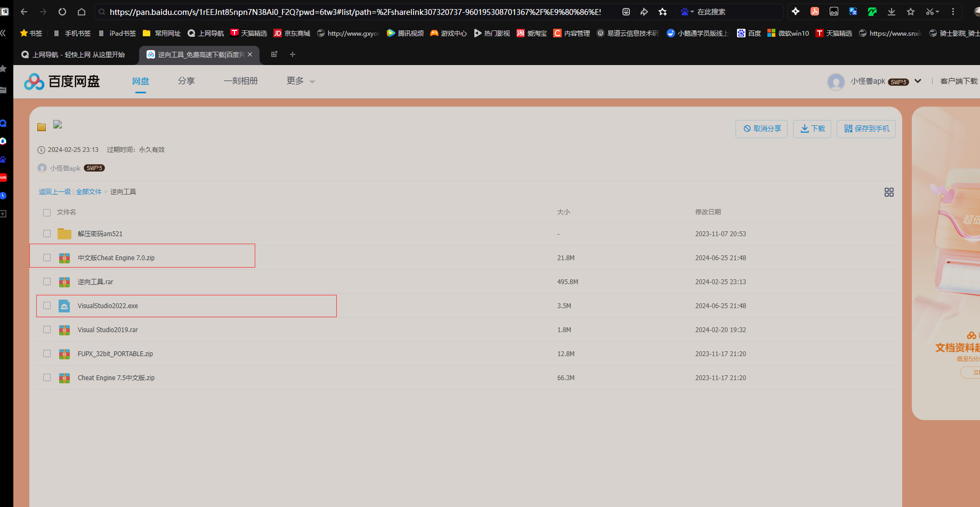Check the Cheat Engine 7.5中文版.zip checkbox
Image resolution: width=980 pixels, height=507 pixels.
point(47,377)
